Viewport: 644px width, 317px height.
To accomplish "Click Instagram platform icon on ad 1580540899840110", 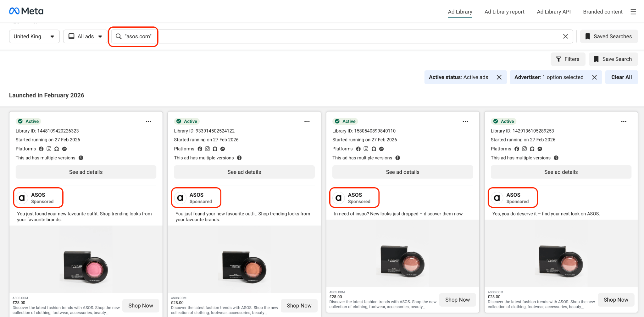I will [366, 149].
